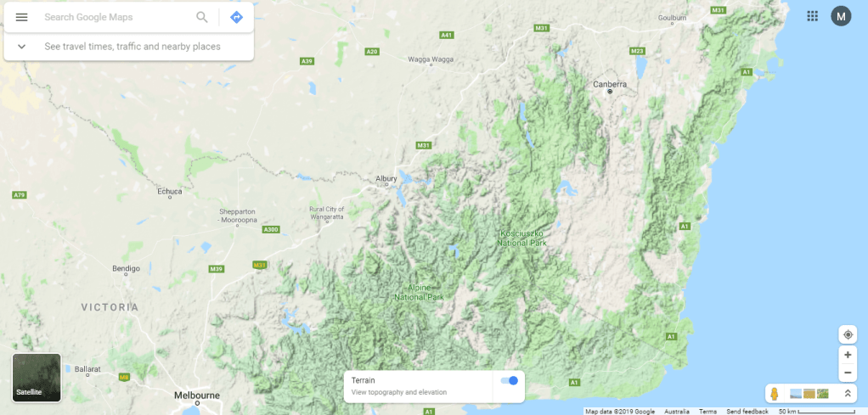The image size is (868, 415).
Task: Focus the Search Google Maps field
Action: click(x=116, y=17)
